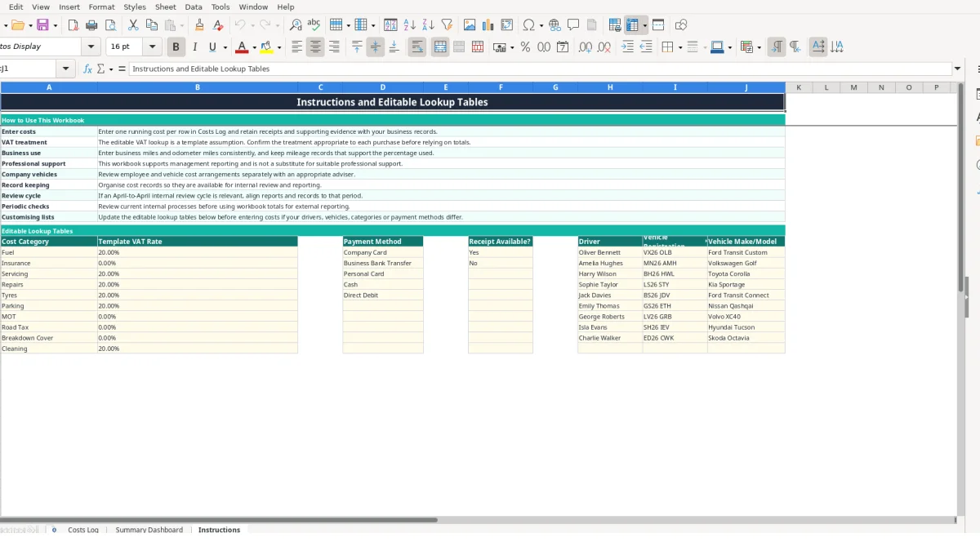
Task: Format the cell as percent
Action: pos(525,47)
